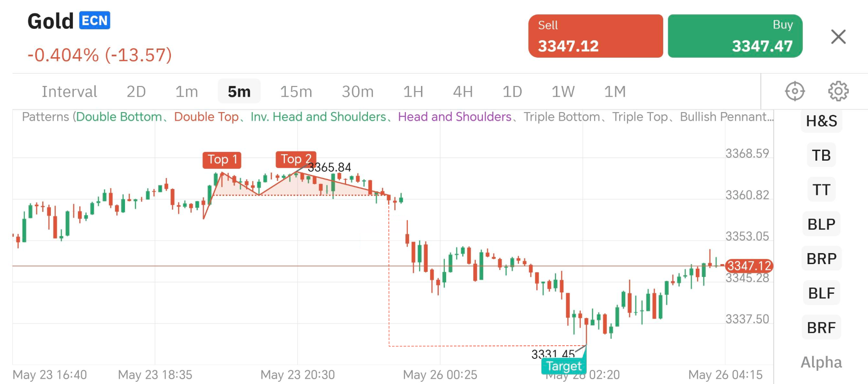The image size is (868, 384).
Task: Click the Target label on chart
Action: (x=564, y=366)
